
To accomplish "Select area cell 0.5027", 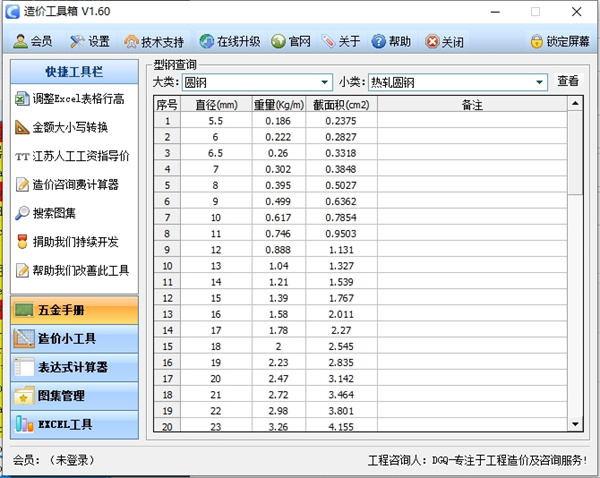I will tap(341, 185).
